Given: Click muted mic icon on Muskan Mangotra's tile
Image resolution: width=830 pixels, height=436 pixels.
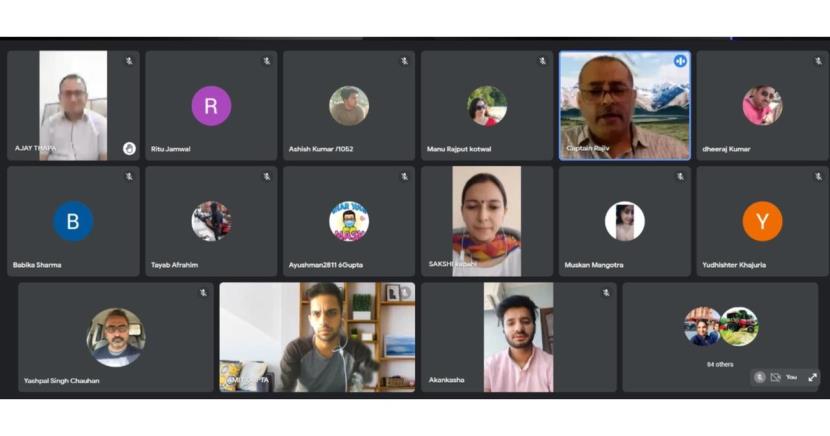Looking at the screenshot, I should [x=680, y=177].
